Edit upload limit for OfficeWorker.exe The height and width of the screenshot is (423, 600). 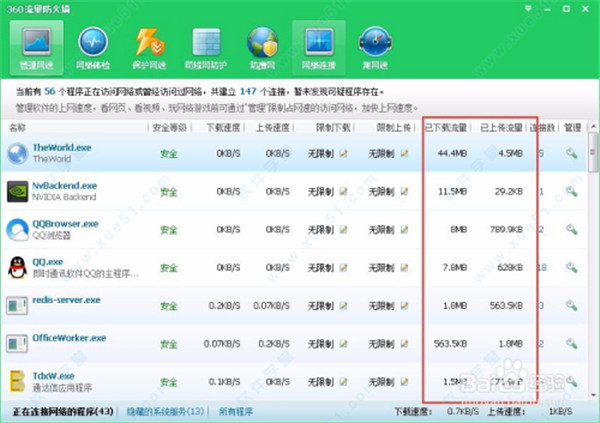click(404, 344)
